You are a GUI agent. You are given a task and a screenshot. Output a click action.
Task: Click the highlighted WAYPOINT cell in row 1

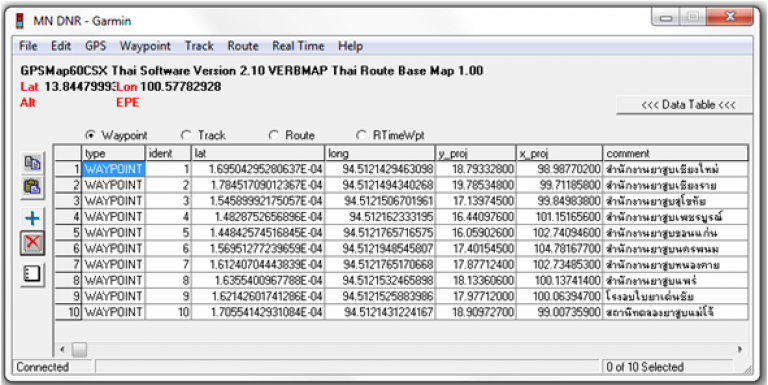(113, 169)
